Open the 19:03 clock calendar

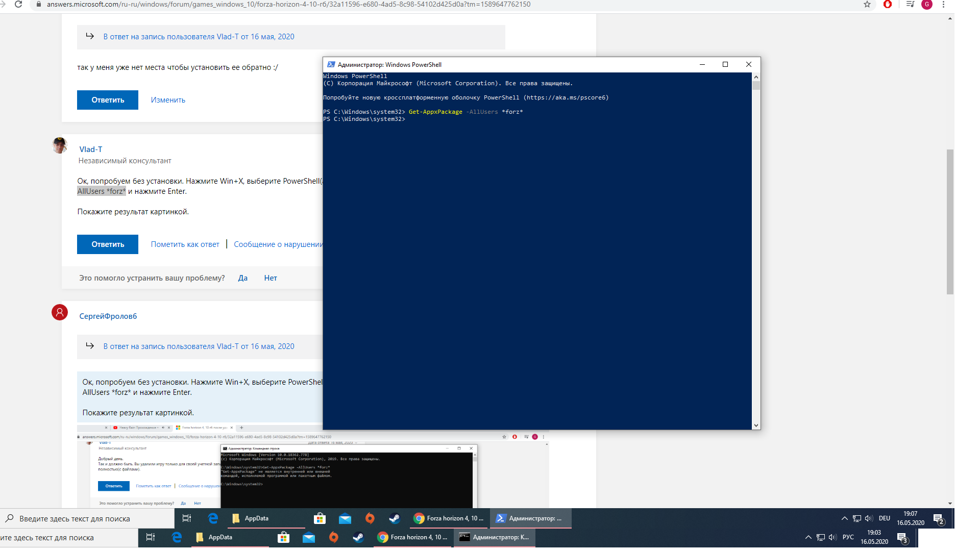874,537
